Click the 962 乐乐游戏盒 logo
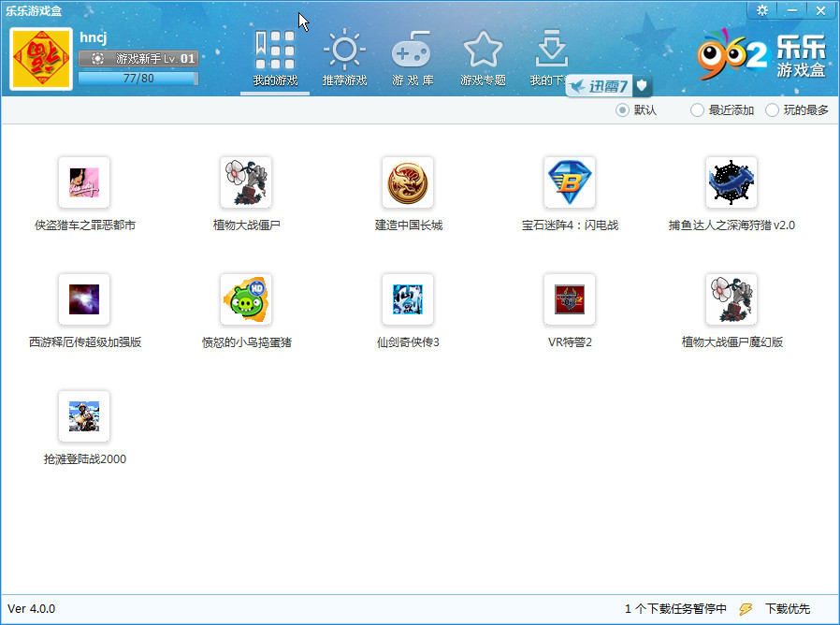The image size is (840, 625). (x=761, y=53)
